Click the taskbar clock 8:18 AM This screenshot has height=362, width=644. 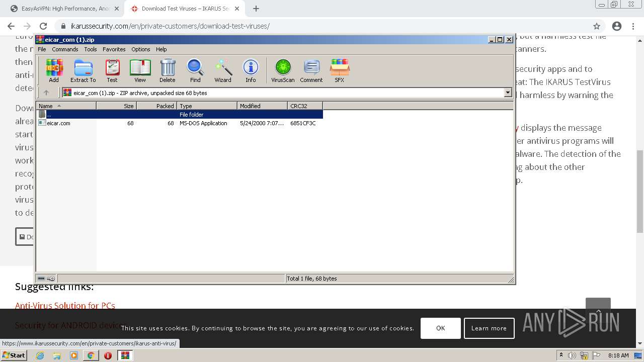(618, 355)
